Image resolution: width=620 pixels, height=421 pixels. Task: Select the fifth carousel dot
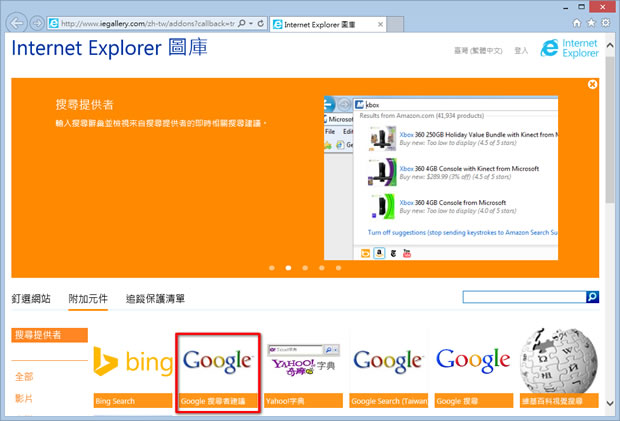coord(338,268)
